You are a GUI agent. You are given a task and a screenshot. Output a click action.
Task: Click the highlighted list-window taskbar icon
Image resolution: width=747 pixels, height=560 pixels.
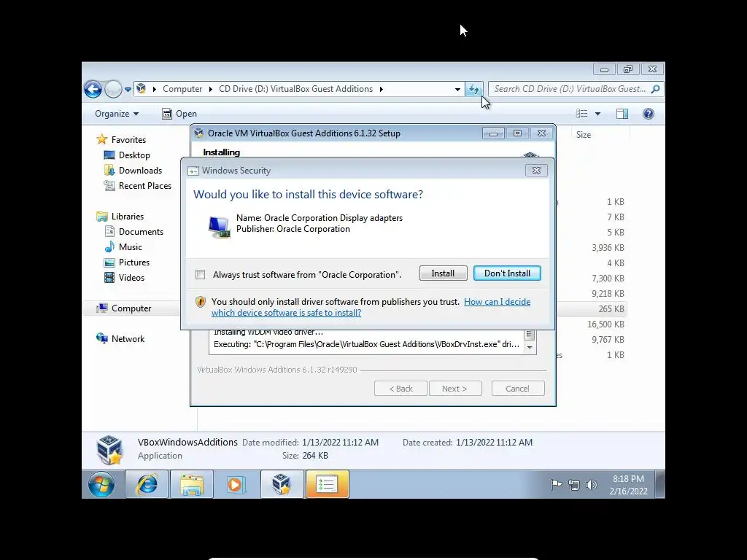click(x=328, y=484)
